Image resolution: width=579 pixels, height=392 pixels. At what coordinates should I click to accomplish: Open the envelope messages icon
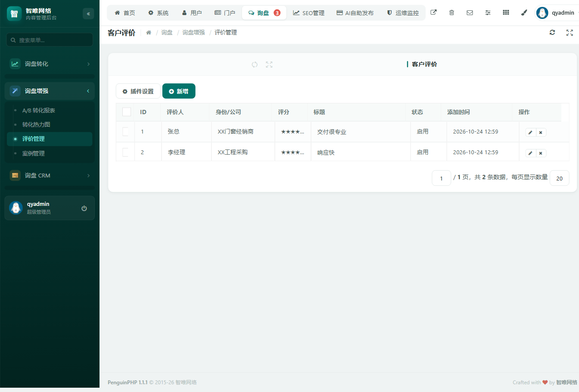(x=470, y=12)
